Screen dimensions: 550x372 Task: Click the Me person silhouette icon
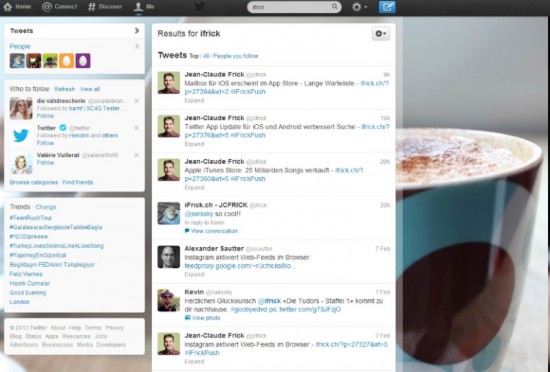[x=138, y=6]
